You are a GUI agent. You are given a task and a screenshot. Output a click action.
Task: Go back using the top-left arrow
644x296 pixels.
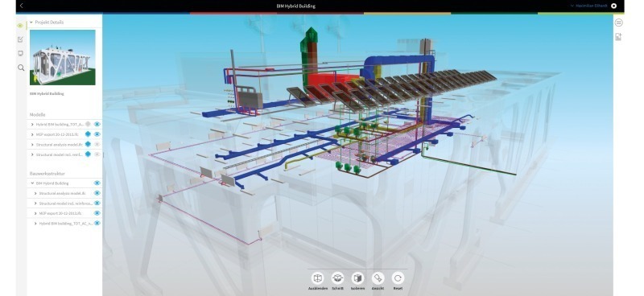[22, 6]
